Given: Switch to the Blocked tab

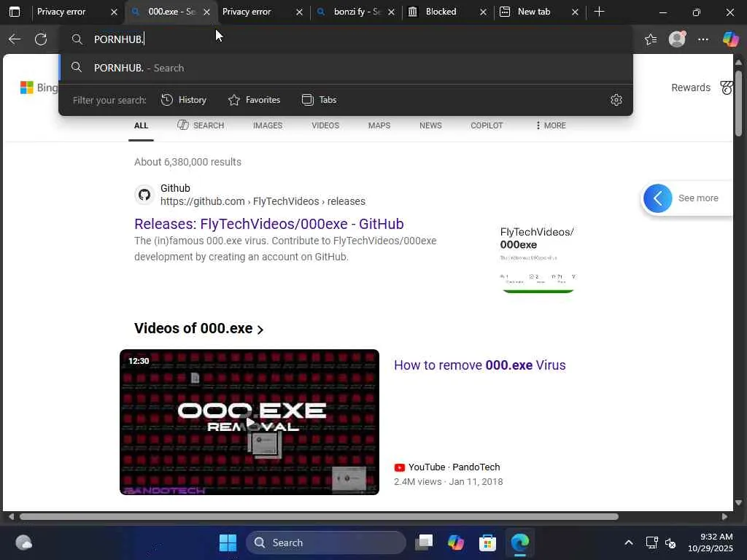Looking at the screenshot, I should 441,12.
